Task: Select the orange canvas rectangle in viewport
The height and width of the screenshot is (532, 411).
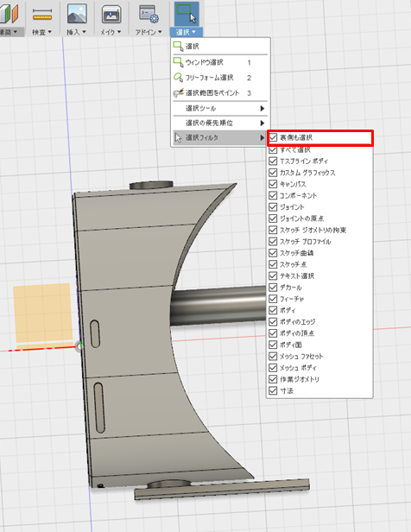Action: click(43, 313)
